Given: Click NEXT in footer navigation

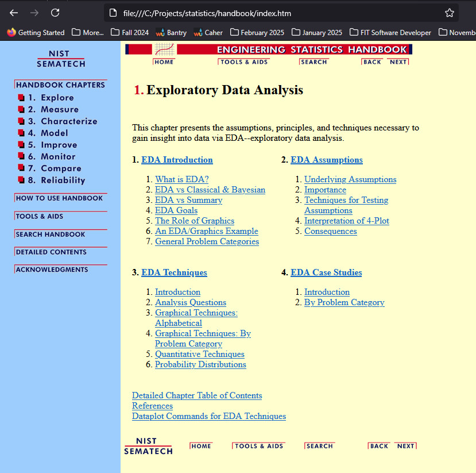Looking at the screenshot, I should pyautogui.click(x=405, y=446).
